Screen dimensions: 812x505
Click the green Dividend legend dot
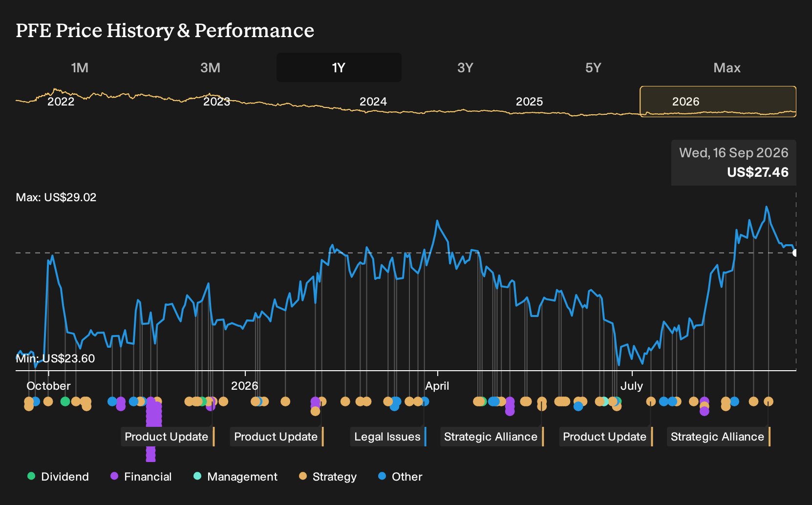tap(31, 476)
